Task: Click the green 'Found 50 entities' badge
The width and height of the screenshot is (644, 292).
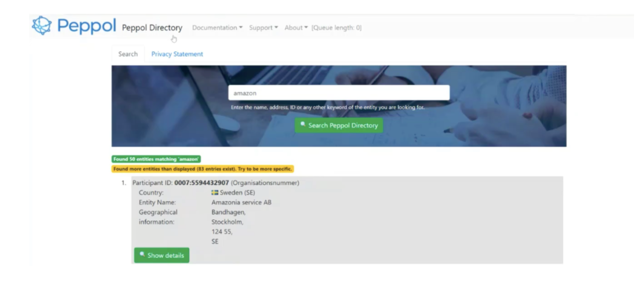Action: tap(156, 159)
